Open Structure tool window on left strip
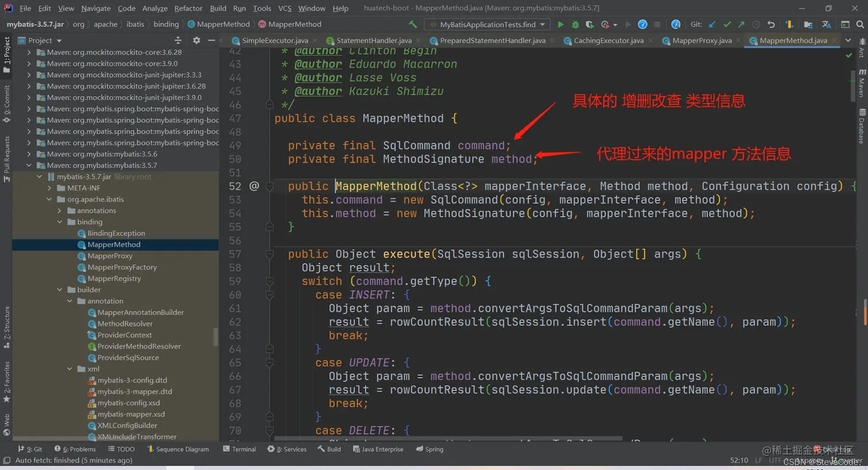868x470 pixels. pyautogui.click(x=7, y=328)
